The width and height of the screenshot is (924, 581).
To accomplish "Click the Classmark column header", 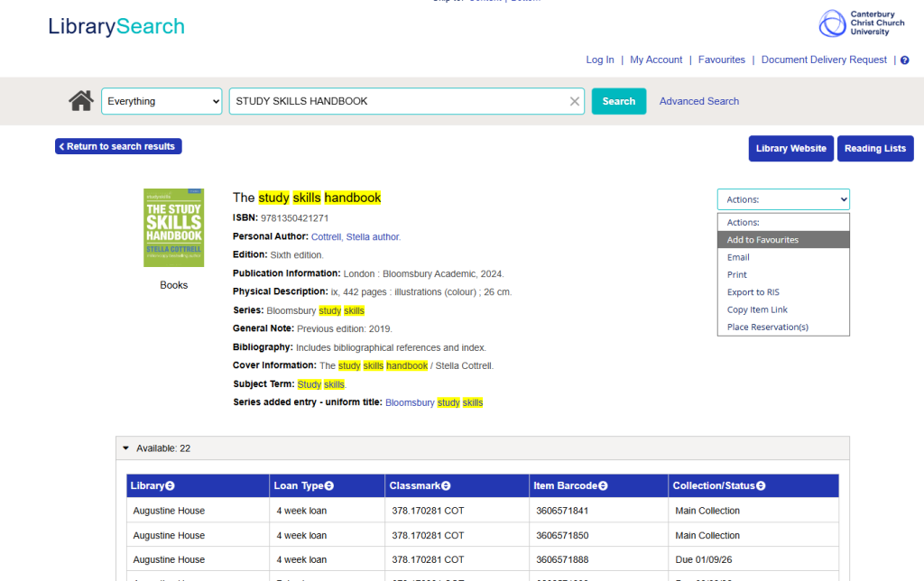I will [x=457, y=485].
